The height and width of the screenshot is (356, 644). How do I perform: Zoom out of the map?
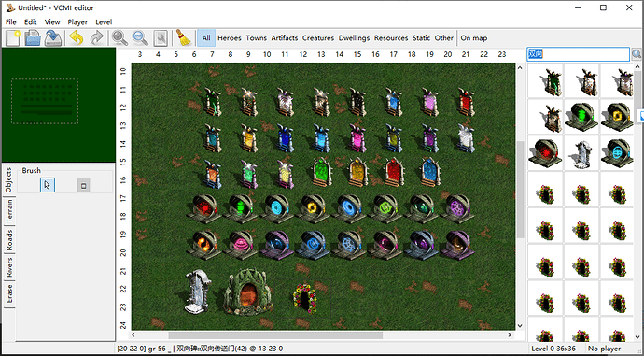[x=140, y=38]
